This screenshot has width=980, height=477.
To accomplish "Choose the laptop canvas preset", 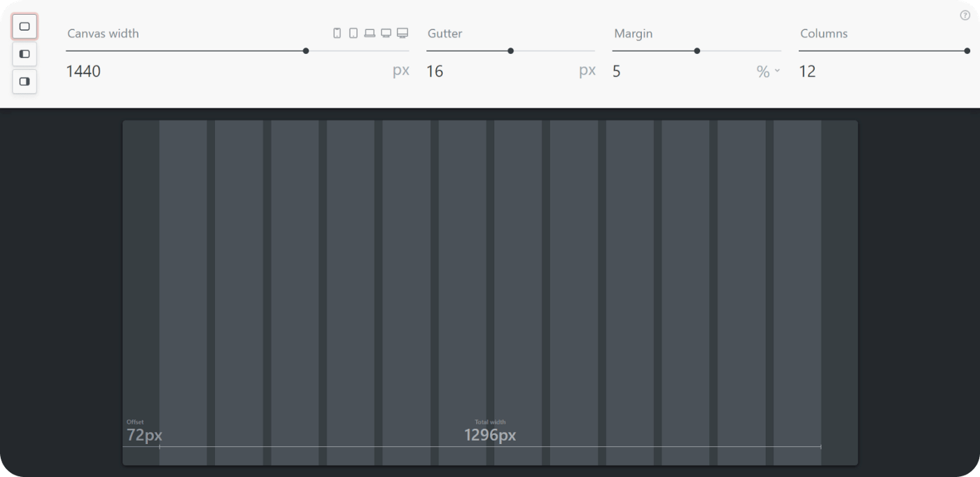I will point(370,33).
